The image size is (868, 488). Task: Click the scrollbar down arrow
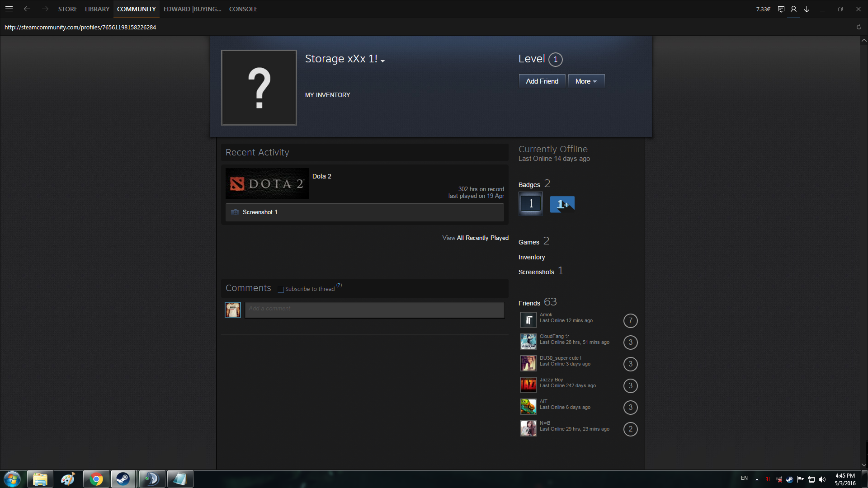[863, 465]
